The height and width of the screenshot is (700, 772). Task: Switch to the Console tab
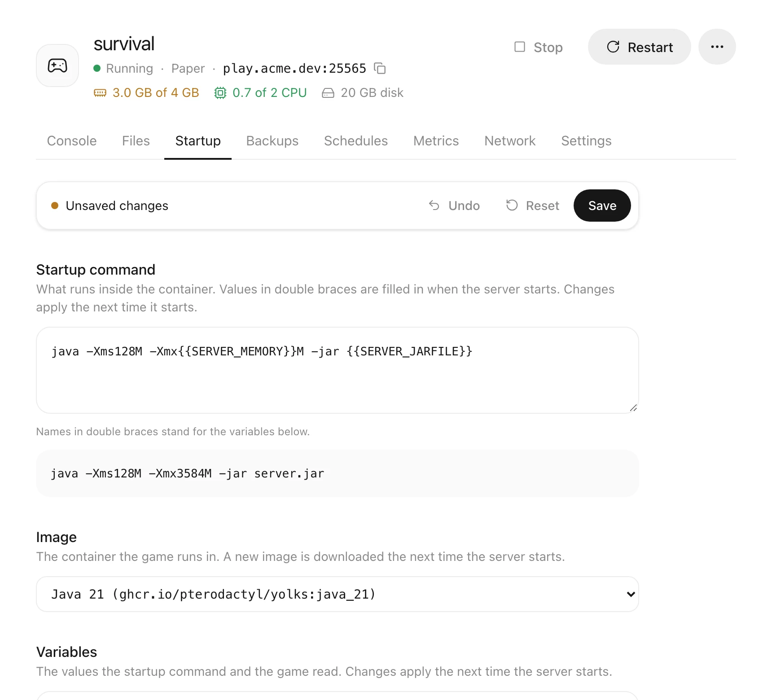pos(72,141)
